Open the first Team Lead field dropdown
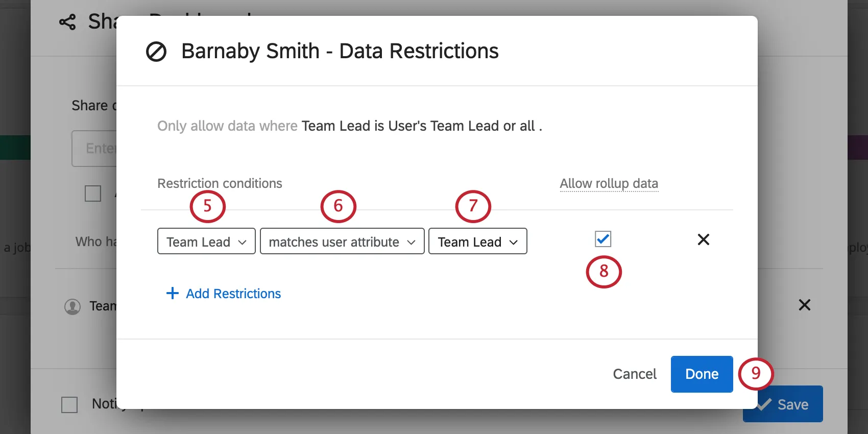This screenshot has width=868, height=434. 206,242
